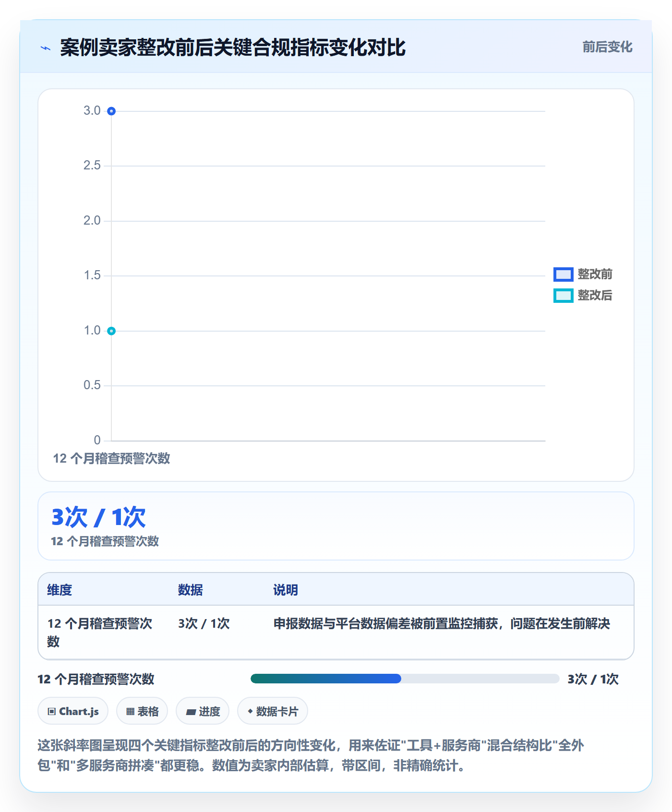672x812 pixels.
Task: Click the 维度 table column header
Action: pos(60,590)
